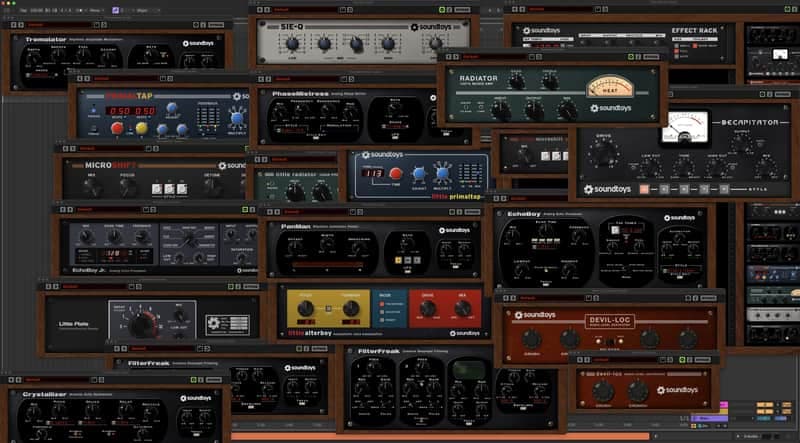Toggle the Mic/Line switch on Radiator
The image size is (800, 443).
466,107
